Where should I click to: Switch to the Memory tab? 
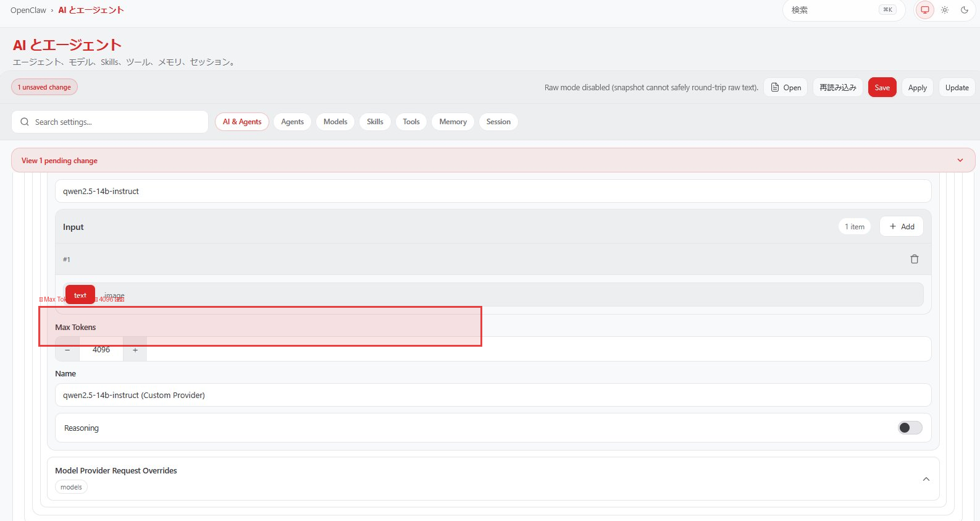pos(453,122)
